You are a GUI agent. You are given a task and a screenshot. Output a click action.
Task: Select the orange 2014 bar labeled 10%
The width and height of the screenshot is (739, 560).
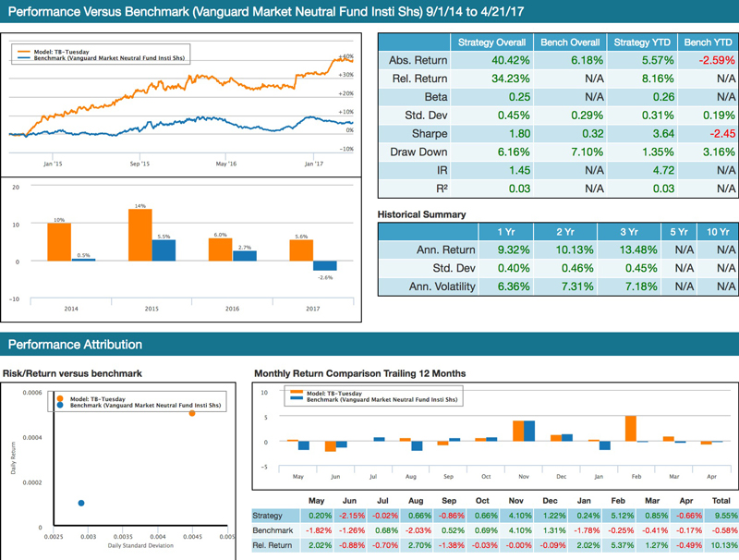tap(58, 242)
